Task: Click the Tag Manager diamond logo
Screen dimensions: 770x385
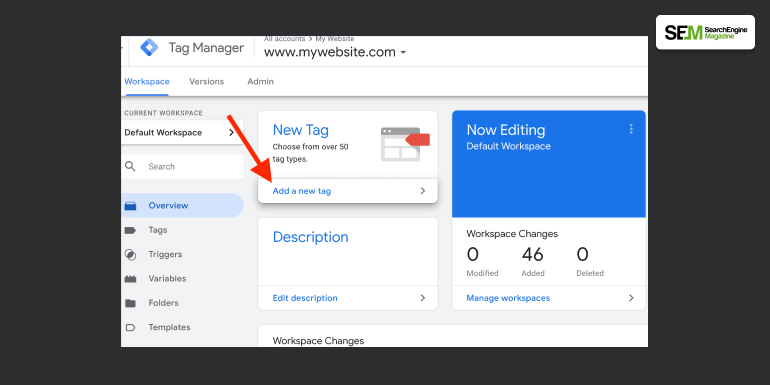Action: click(x=149, y=48)
